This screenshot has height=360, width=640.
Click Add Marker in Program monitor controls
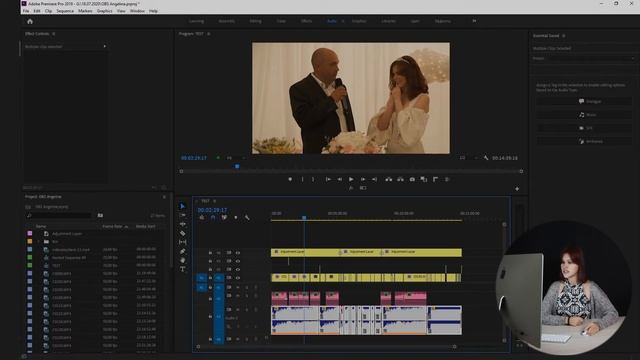tap(290, 179)
